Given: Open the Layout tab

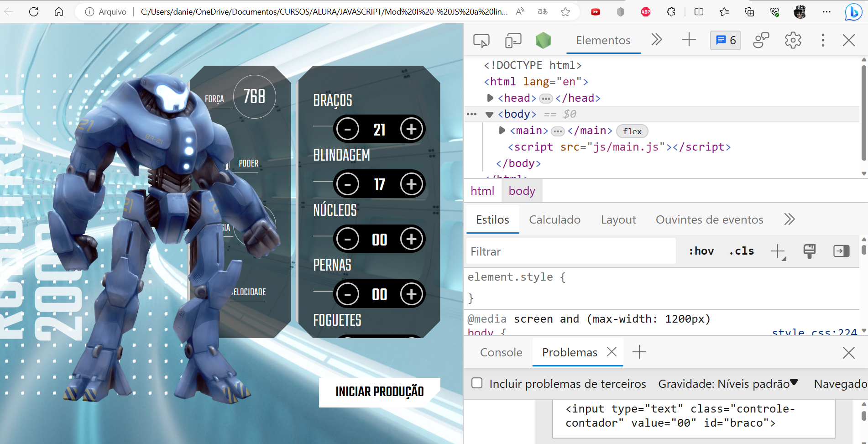Looking at the screenshot, I should (618, 219).
